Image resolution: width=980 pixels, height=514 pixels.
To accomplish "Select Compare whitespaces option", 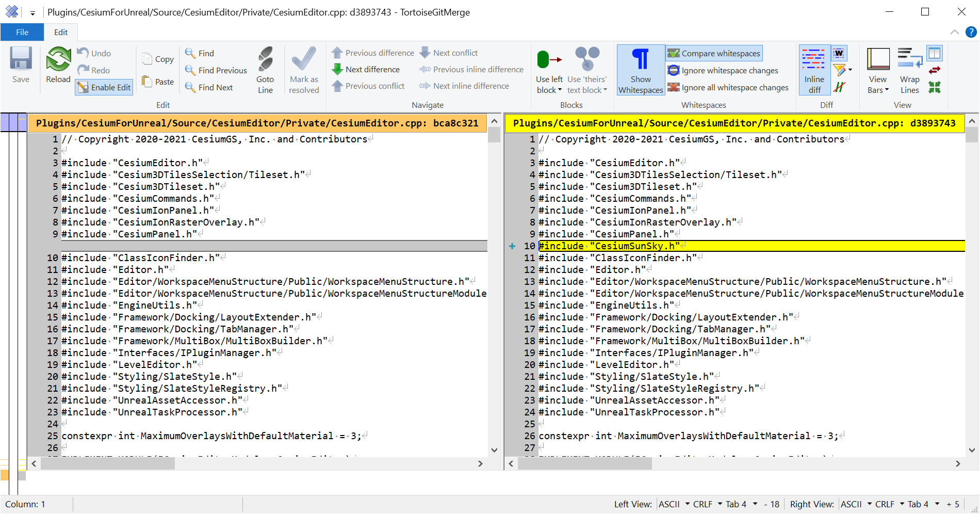I will [x=714, y=53].
